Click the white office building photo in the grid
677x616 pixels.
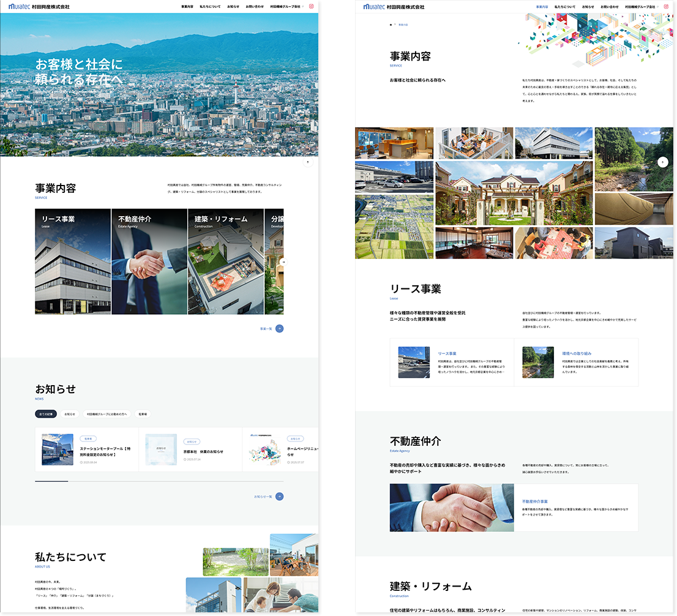554,143
